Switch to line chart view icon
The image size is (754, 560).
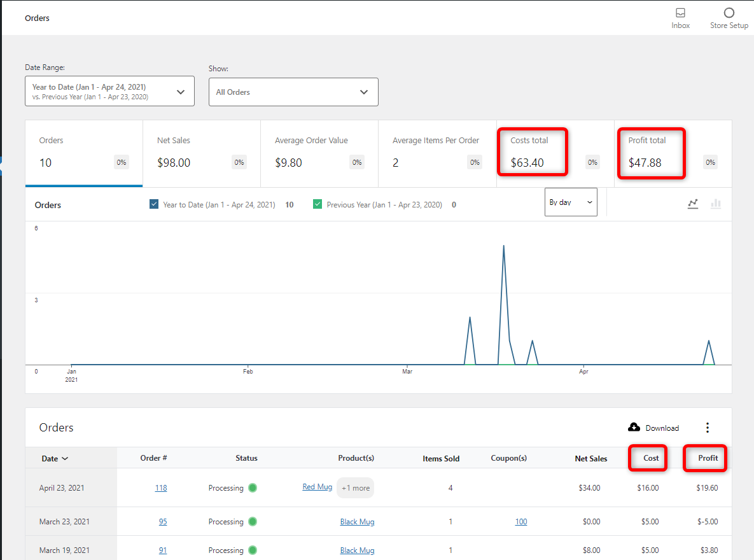click(x=692, y=204)
